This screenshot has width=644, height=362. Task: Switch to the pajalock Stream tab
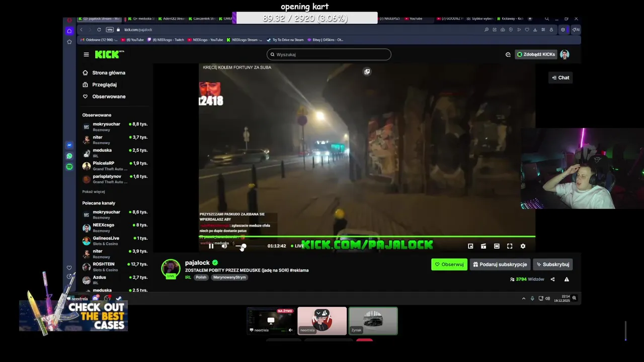[100, 19]
